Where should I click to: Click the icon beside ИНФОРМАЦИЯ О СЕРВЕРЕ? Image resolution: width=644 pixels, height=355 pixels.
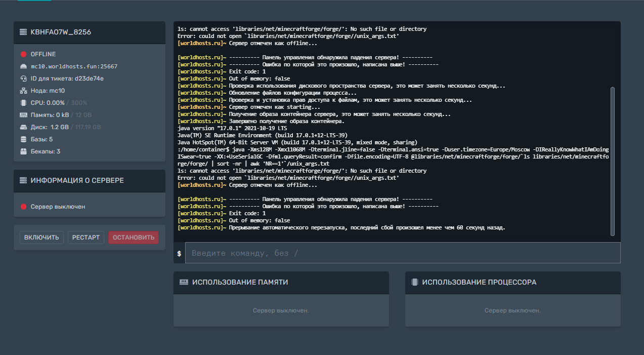click(23, 180)
